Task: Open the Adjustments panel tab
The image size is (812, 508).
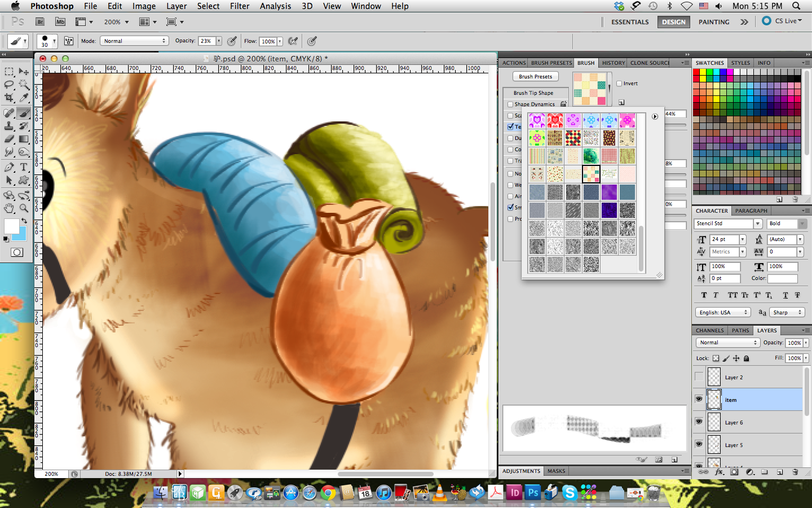Action: (x=521, y=471)
